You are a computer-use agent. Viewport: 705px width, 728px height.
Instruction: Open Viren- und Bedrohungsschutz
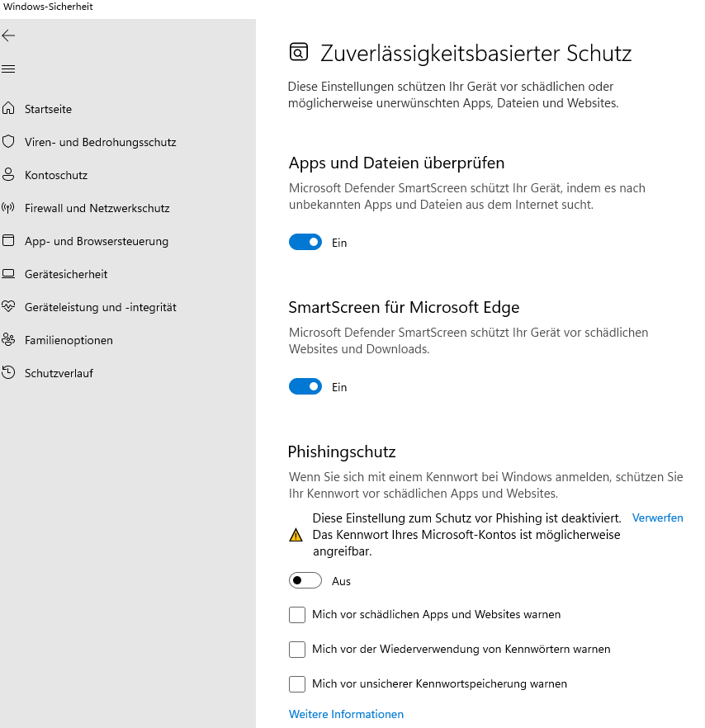coord(100,142)
